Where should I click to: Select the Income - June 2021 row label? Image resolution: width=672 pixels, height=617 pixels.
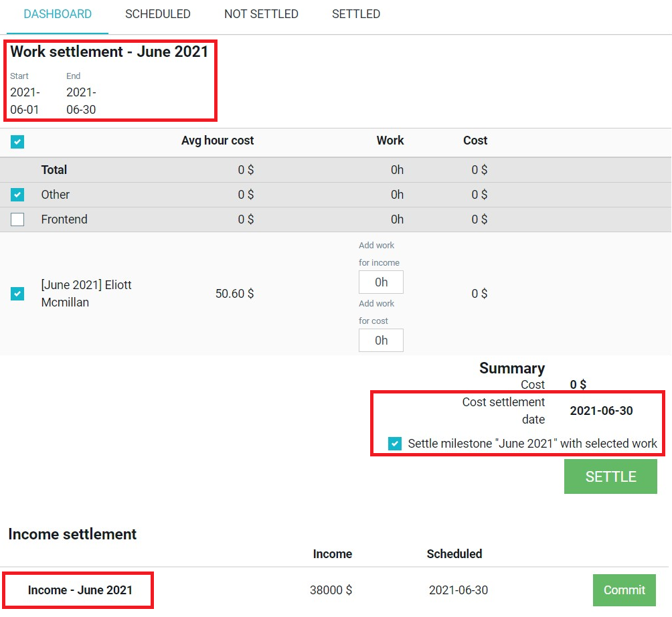point(80,590)
